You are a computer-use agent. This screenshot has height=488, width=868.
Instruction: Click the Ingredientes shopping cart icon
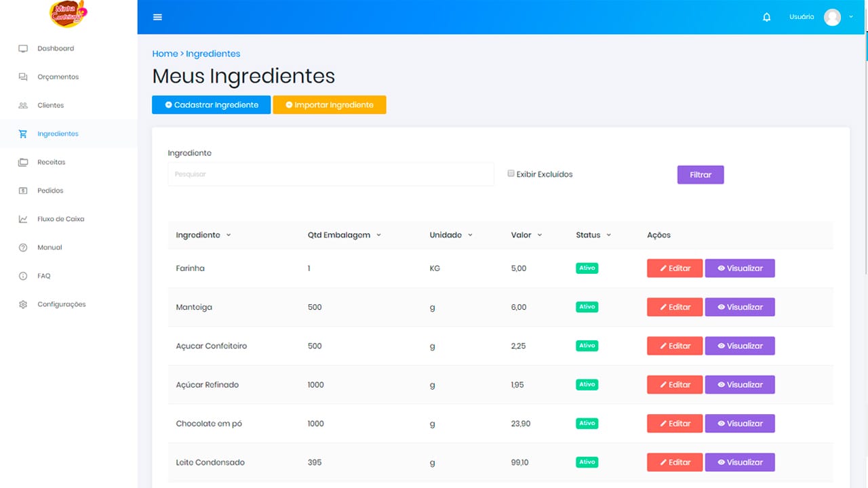click(x=23, y=134)
